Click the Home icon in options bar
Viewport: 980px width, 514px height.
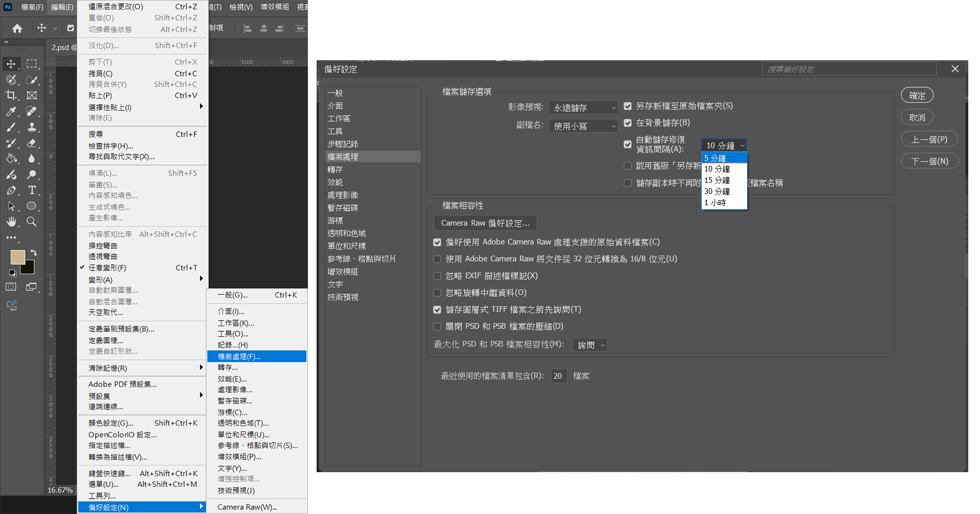click(17, 28)
